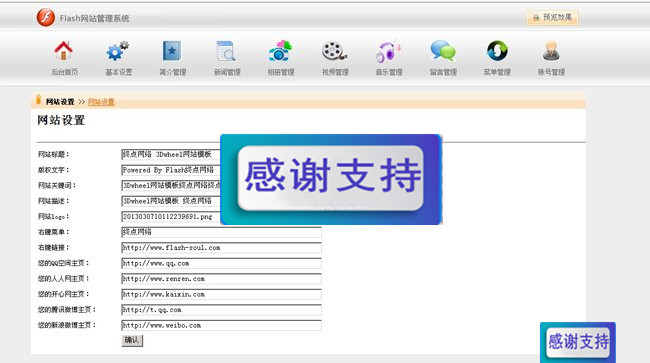Image resolution: width=650 pixels, height=363 pixels.
Task: Click the 您的QQ空间主页： label
Action: 63,263
